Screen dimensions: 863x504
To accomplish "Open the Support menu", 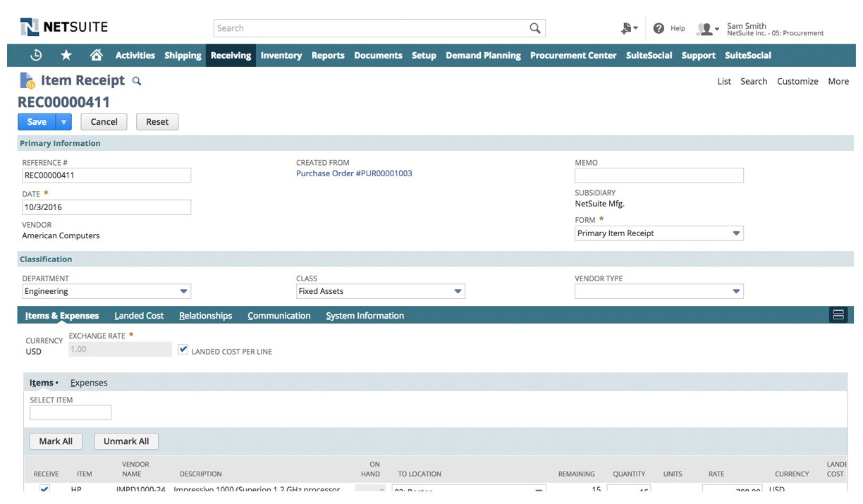I will [x=699, y=55].
